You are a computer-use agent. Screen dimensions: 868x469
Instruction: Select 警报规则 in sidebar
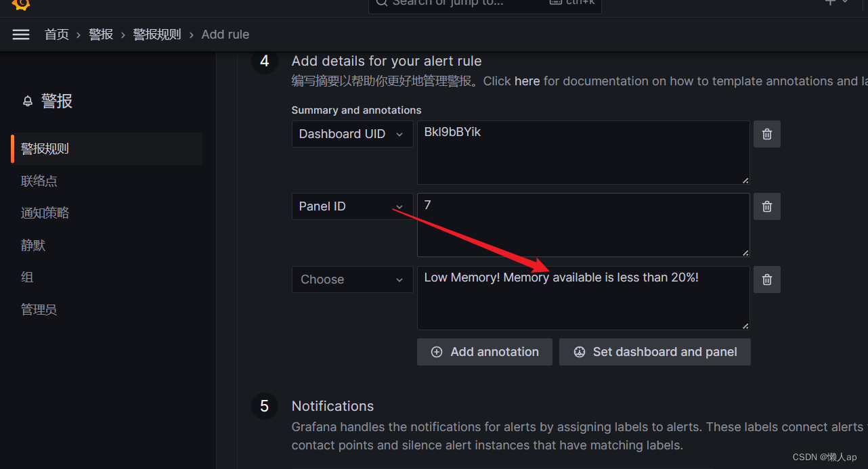coord(107,149)
